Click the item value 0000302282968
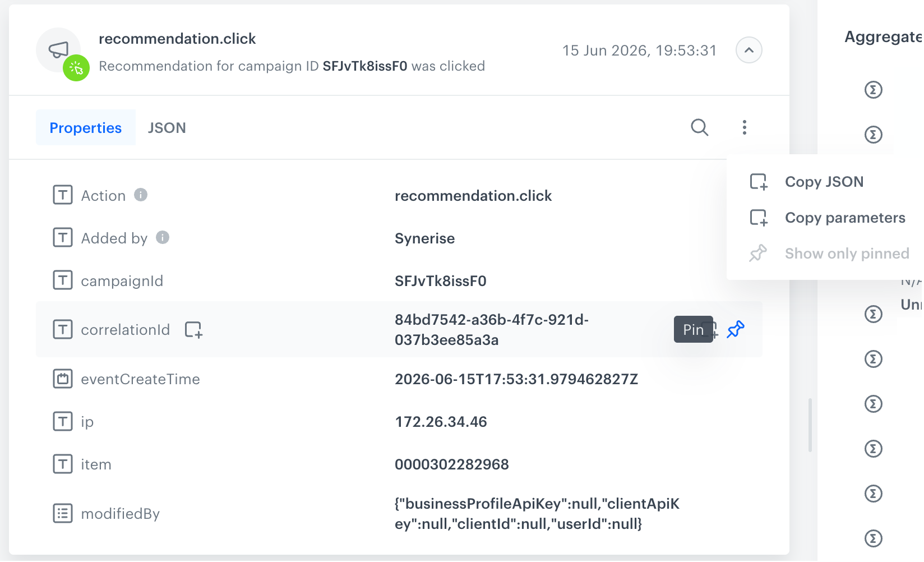The width and height of the screenshot is (924, 562). coord(452,464)
